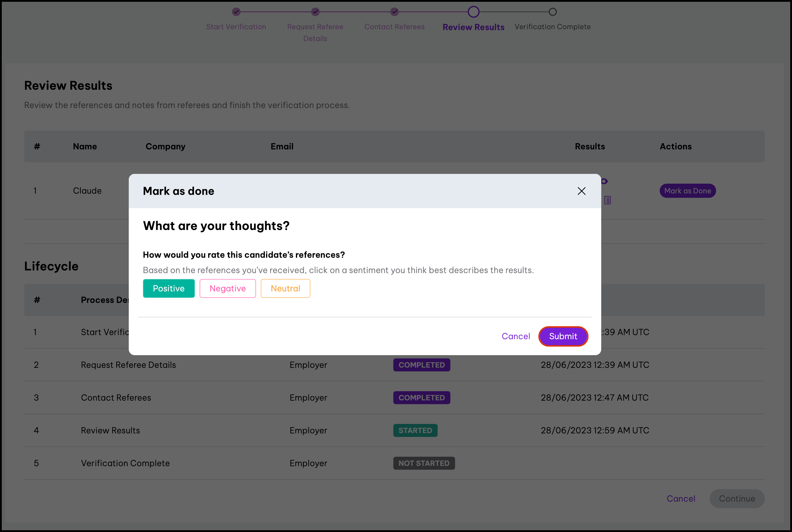
Task: Submit the reference rating
Action: coord(563,336)
